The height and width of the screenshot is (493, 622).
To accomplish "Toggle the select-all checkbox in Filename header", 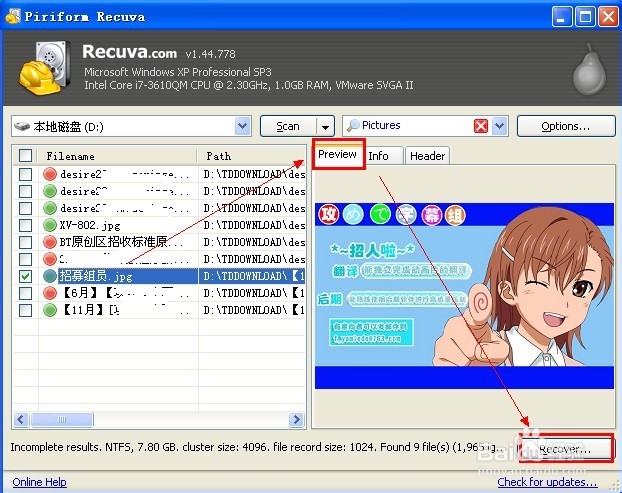I will tap(25, 155).
